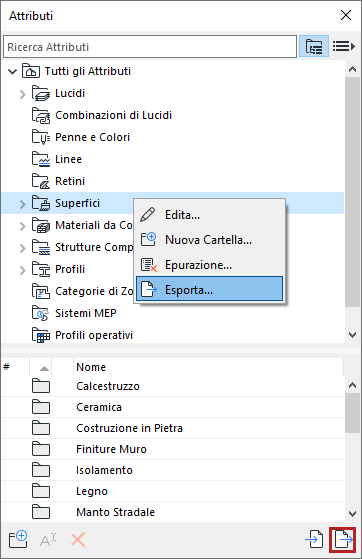Click the Rename attribute icon
Image resolution: width=362 pixels, height=559 pixels.
(48, 540)
